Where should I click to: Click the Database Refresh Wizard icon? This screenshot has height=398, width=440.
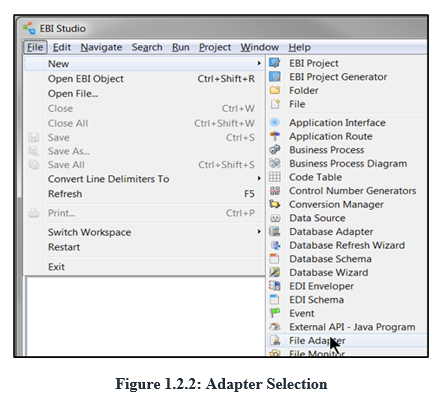pos(275,245)
